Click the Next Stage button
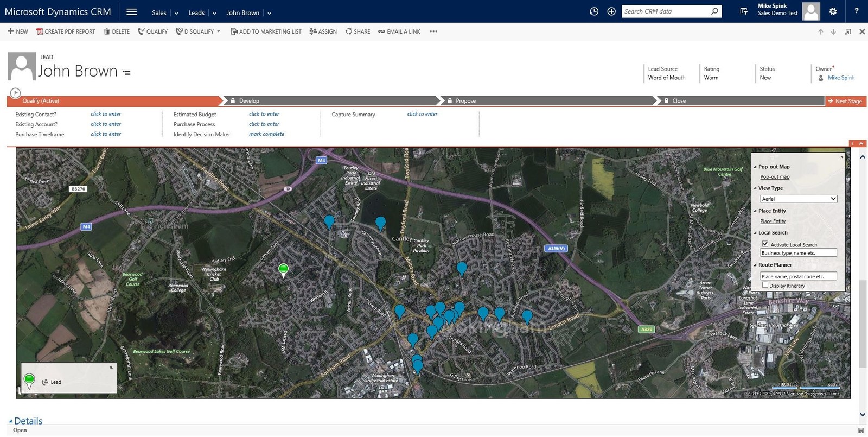The width and height of the screenshot is (868, 437). tap(846, 101)
